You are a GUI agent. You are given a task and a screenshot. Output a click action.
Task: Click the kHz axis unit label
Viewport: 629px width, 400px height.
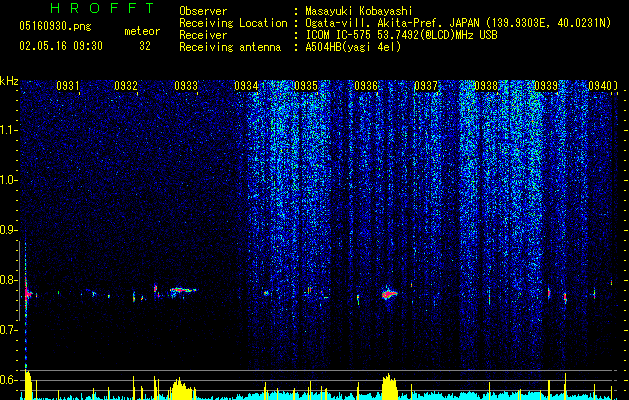9,81
